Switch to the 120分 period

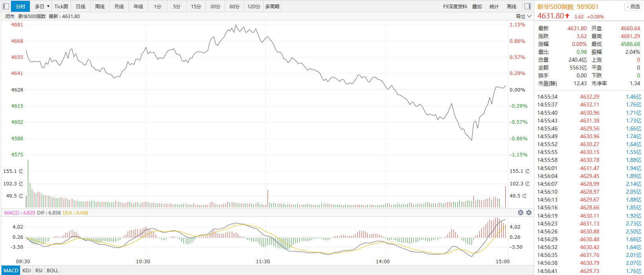(254, 6)
